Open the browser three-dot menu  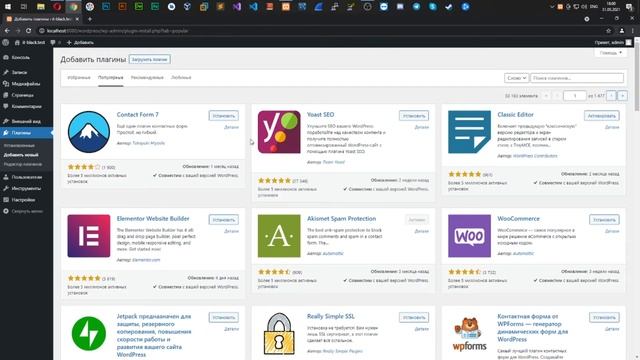click(x=633, y=31)
